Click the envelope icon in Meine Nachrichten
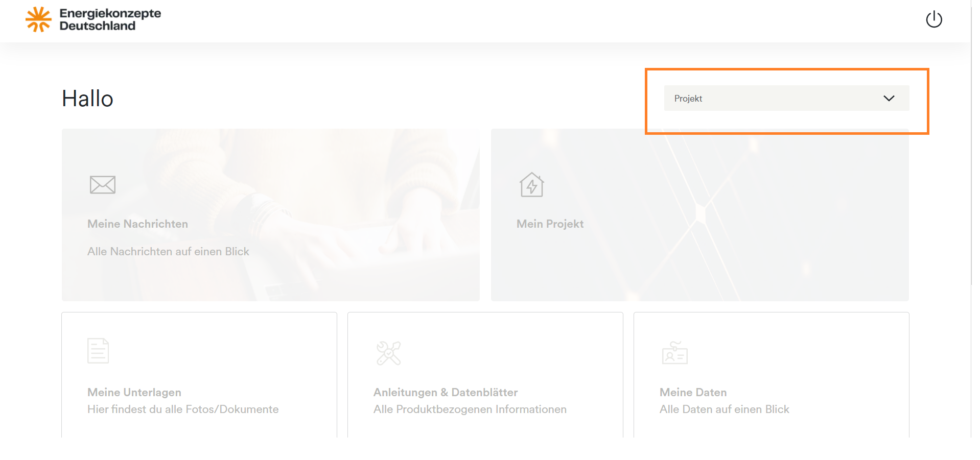980x460 pixels. tap(103, 185)
